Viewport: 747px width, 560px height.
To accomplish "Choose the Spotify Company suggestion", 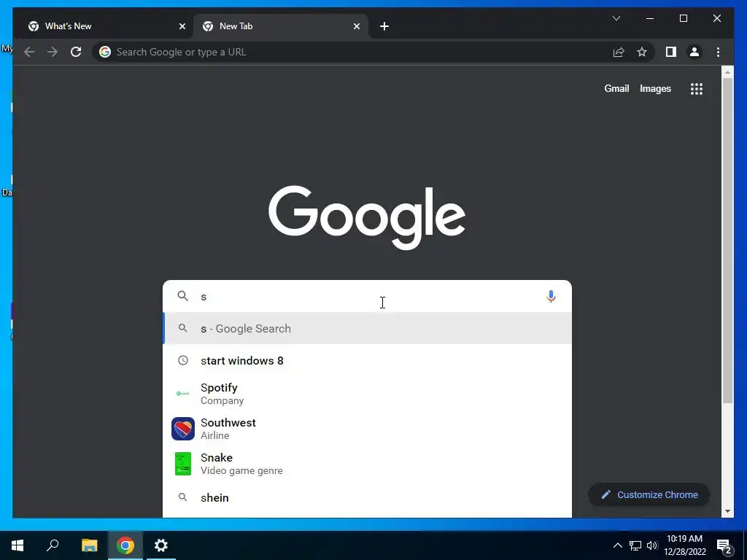I will (x=368, y=394).
